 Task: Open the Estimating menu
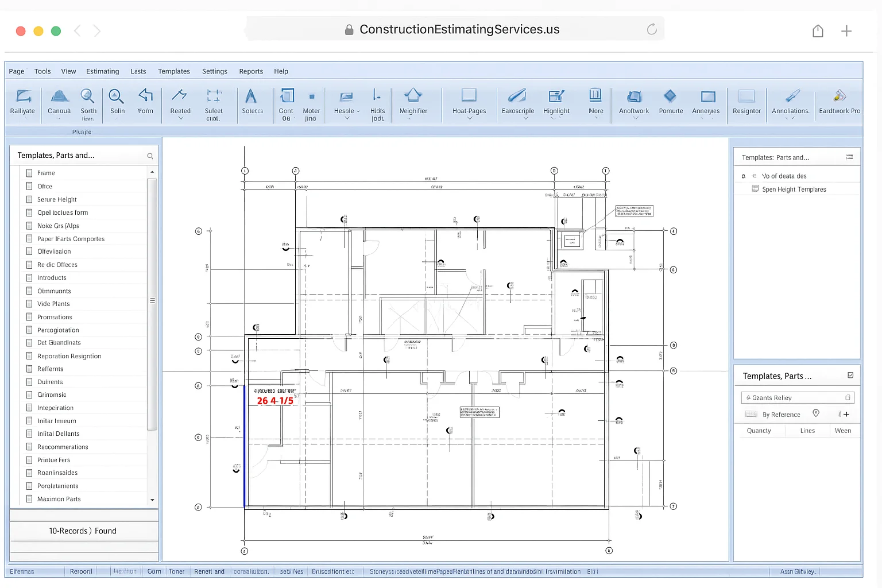point(103,71)
